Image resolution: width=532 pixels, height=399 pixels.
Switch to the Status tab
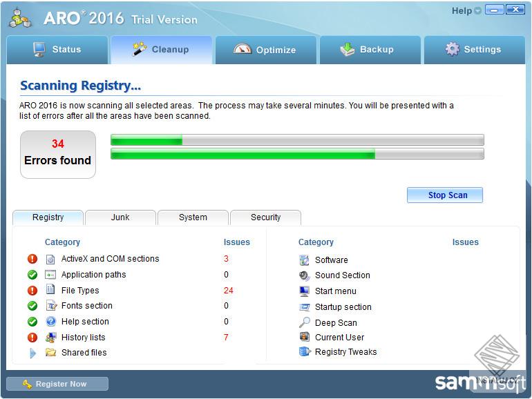point(57,50)
